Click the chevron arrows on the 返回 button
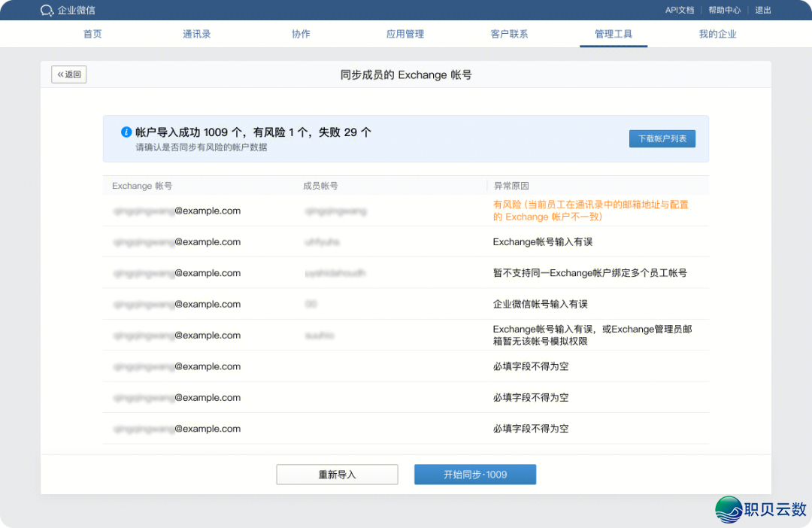Screen dimensions: 812x528 (59, 74)
